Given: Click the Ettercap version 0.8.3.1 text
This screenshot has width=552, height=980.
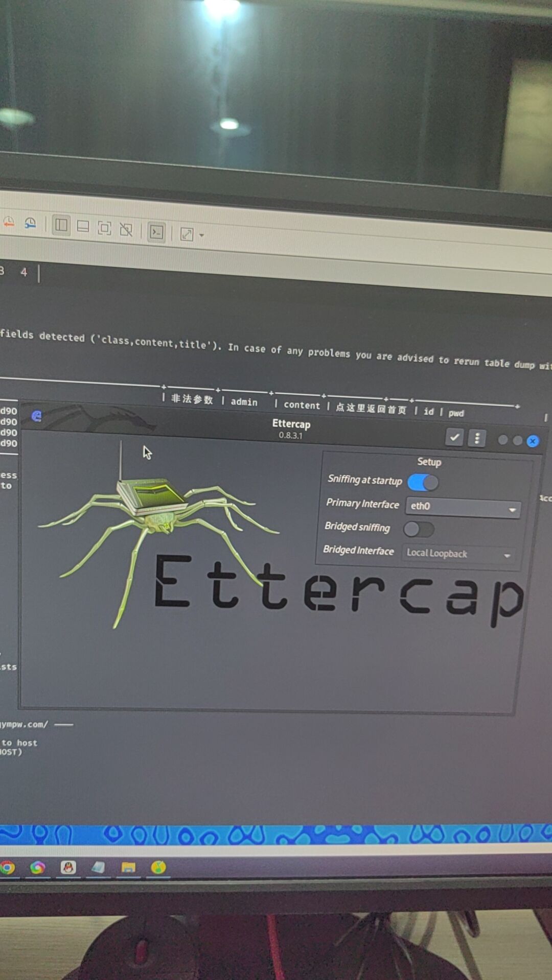Looking at the screenshot, I should coord(290,436).
